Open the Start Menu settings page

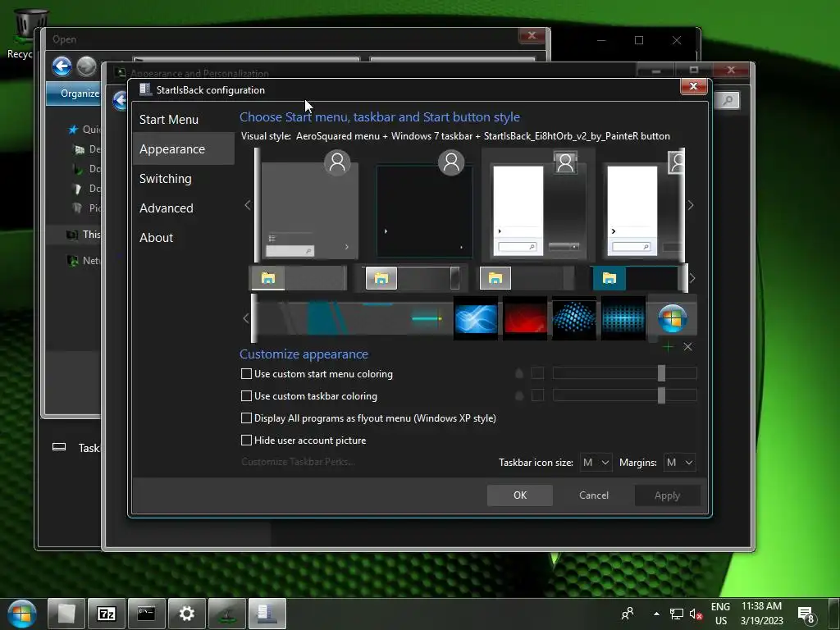coord(169,120)
